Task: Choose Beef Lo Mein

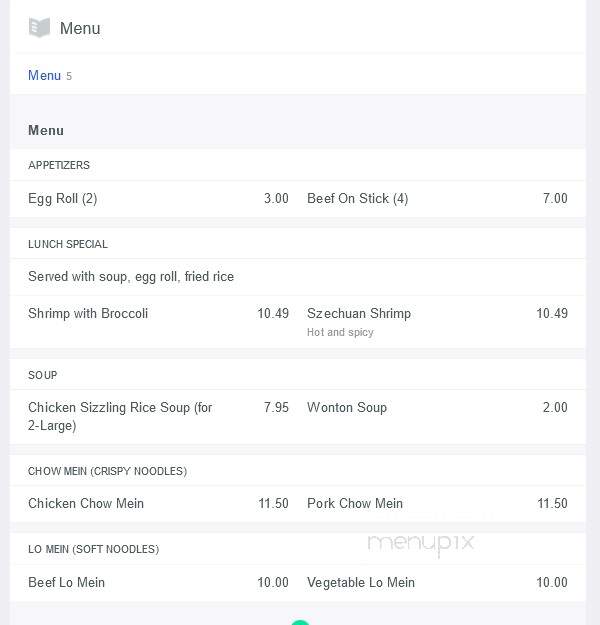Action: 66,582
